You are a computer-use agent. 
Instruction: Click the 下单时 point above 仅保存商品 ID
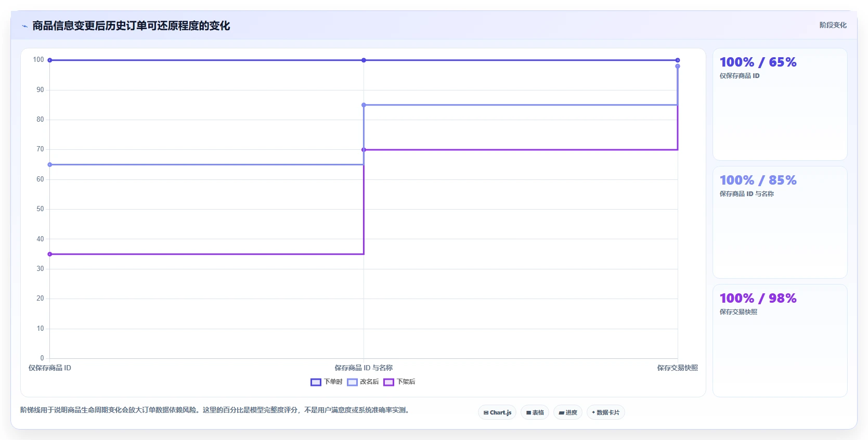(50, 60)
